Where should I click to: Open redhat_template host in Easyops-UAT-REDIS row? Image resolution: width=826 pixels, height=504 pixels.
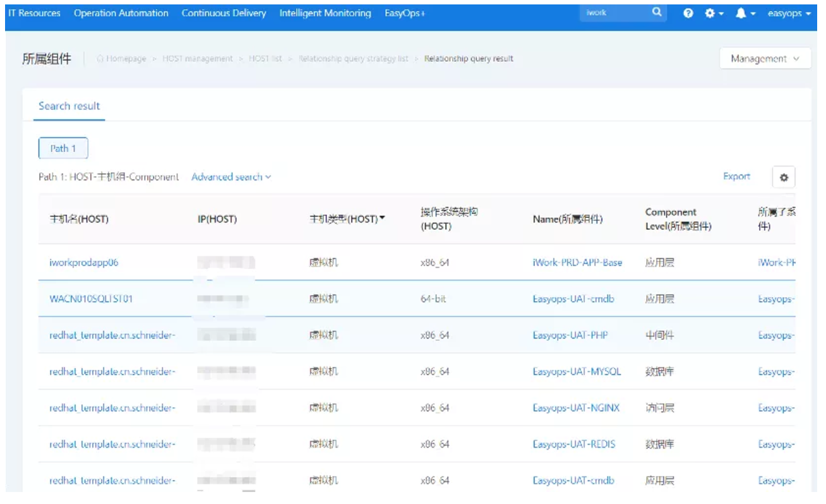click(112, 445)
